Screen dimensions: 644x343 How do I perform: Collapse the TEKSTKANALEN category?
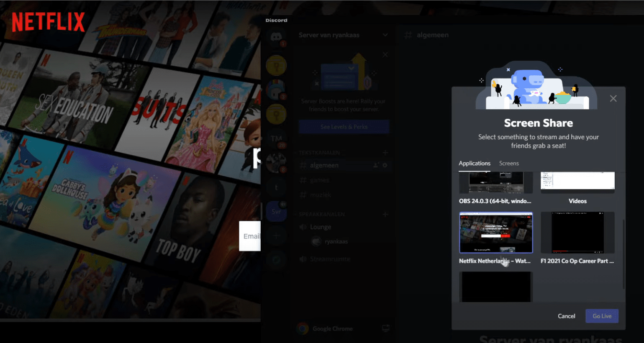click(319, 153)
